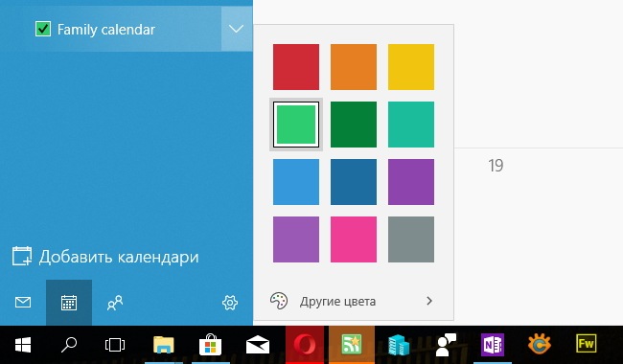Open the Mail envelope taskbar icon
This screenshot has height=364, width=623.
258,345
